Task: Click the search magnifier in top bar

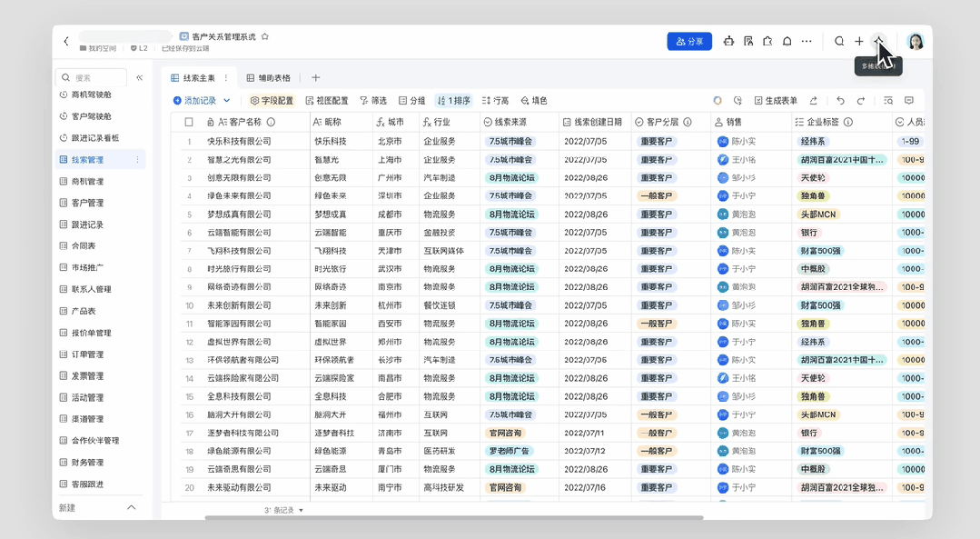Action: [x=839, y=42]
